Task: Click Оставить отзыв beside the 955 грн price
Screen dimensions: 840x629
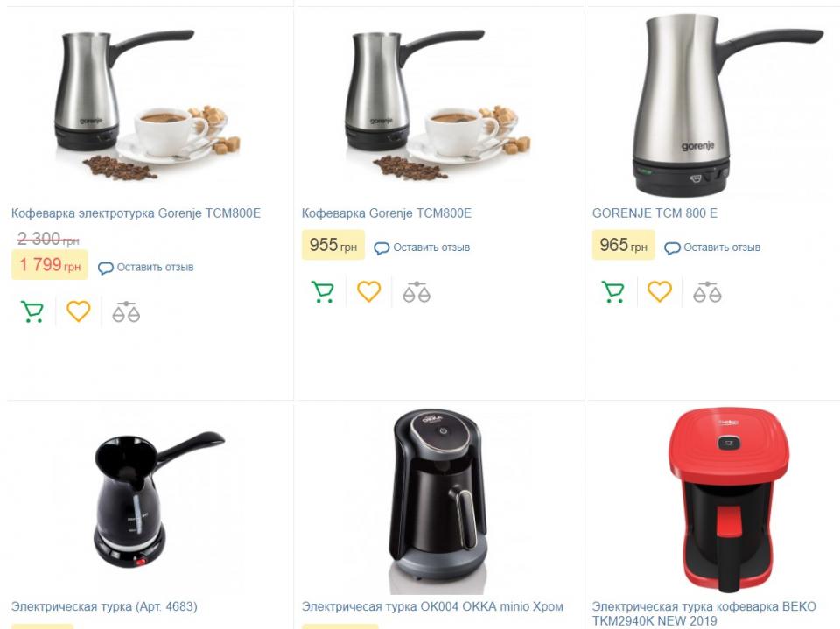Action: (x=422, y=248)
